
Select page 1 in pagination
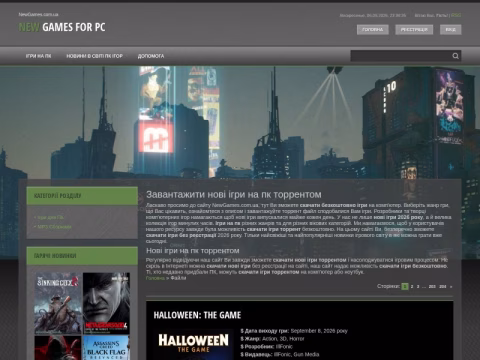405,286
